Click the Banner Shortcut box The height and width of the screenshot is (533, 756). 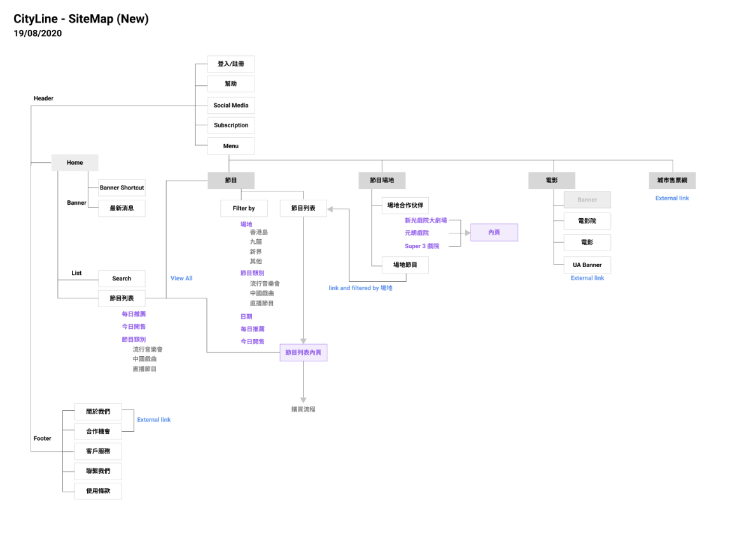coord(122,188)
